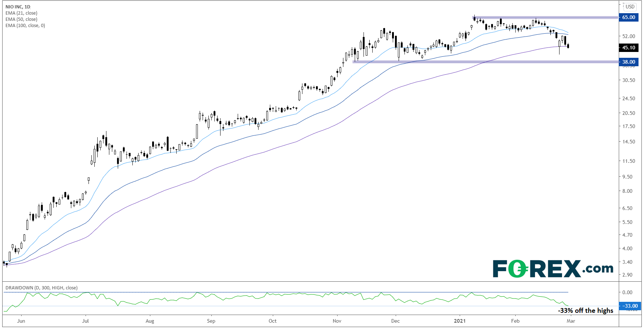Click the 38.00 support price label
Image resolution: width=644 pixels, height=330 pixels.
(629, 62)
